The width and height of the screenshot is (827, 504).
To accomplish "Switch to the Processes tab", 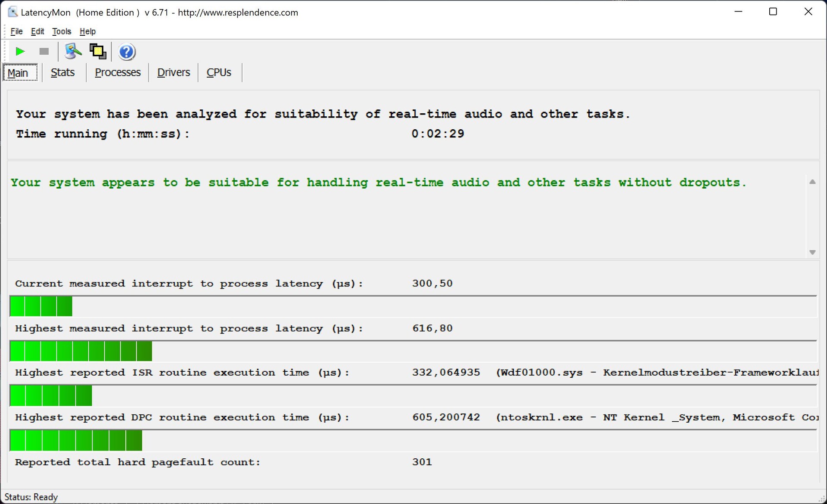I will coord(118,72).
